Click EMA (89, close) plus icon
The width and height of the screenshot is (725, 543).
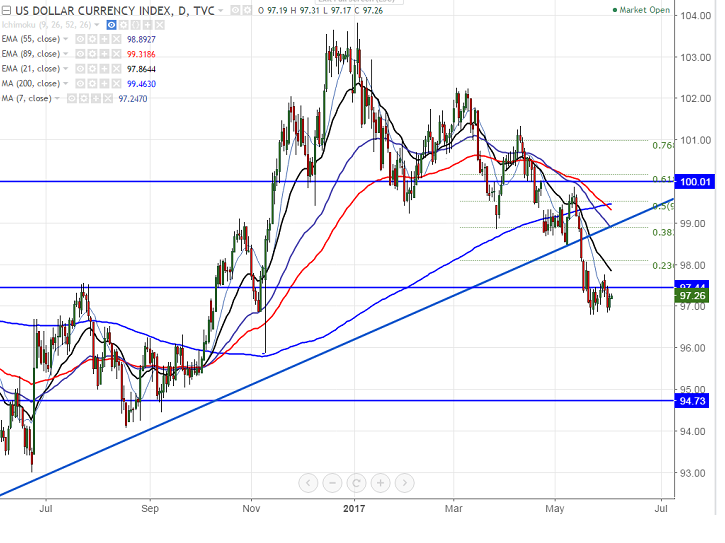coord(104,54)
